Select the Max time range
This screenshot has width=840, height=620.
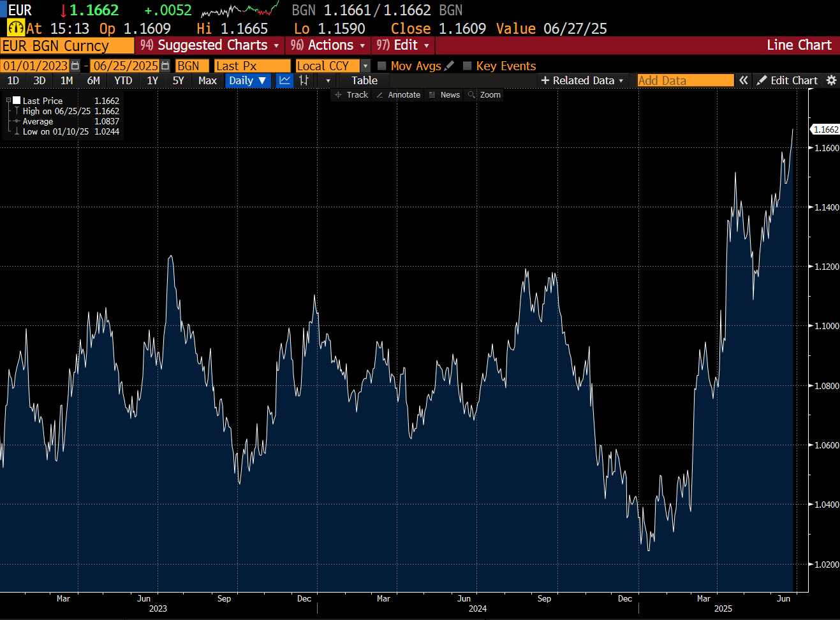[x=207, y=80]
